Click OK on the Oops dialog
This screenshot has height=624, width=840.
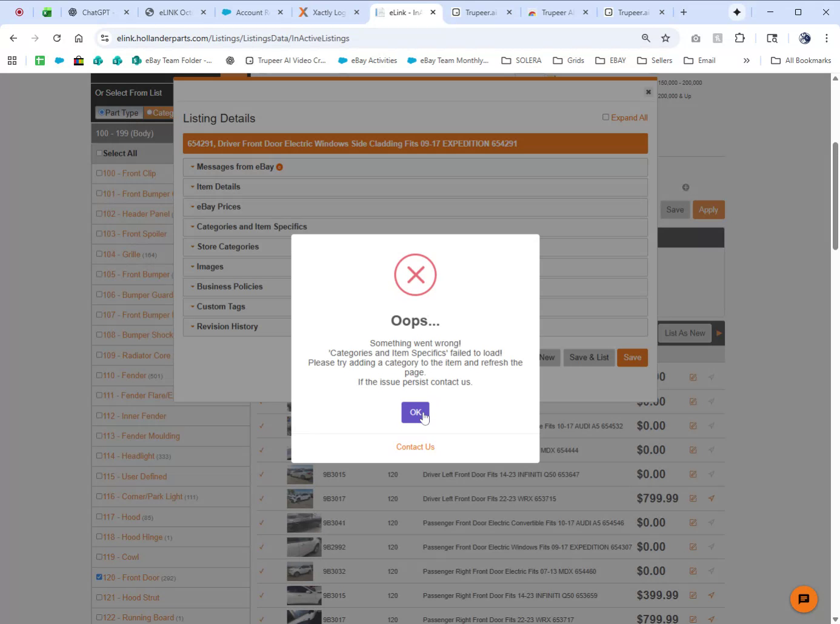click(x=415, y=413)
